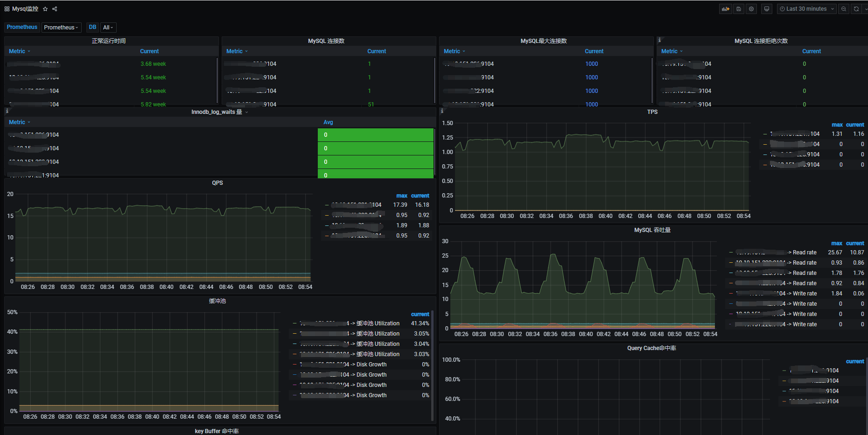868x435 pixels.
Task: Refresh the dashboard with the circular arrows icon
Action: tap(856, 9)
